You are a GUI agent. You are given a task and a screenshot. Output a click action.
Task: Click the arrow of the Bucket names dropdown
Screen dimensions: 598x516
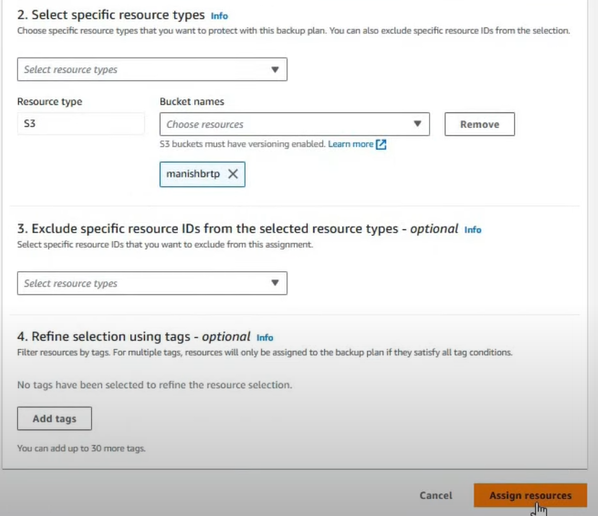point(417,124)
